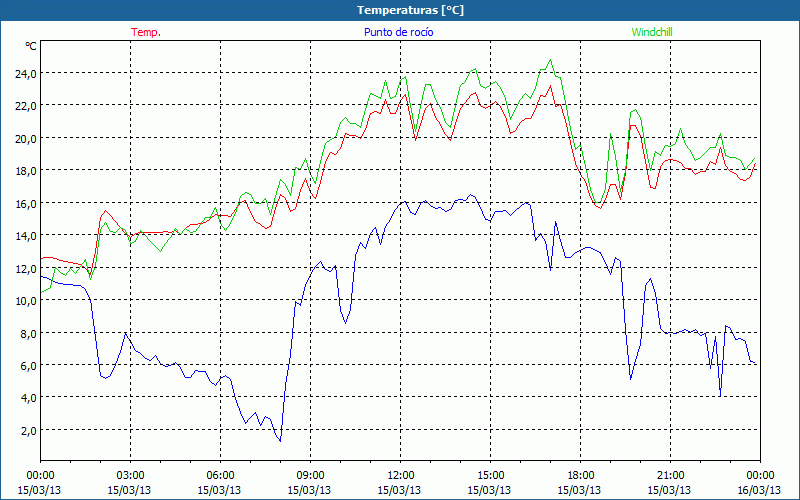
Task: Click the 10,0 y-axis value
Action: coord(26,300)
